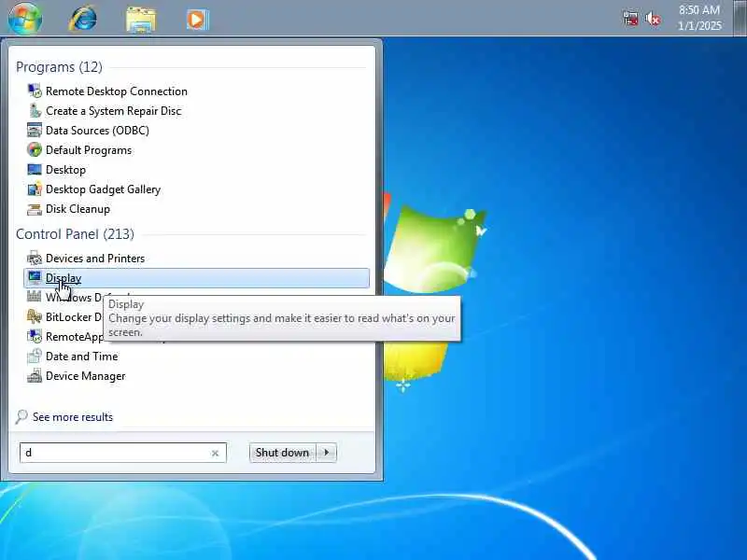Open Windows Explorer folder taskbar icon

click(141, 20)
